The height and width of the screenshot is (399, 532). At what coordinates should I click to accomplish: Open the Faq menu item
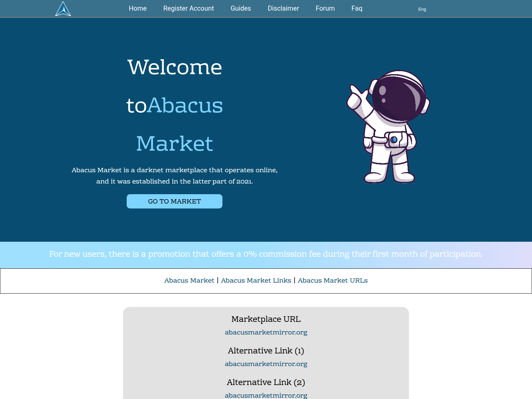pyautogui.click(x=357, y=8)
